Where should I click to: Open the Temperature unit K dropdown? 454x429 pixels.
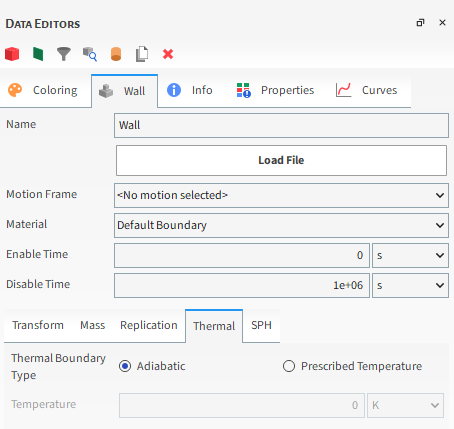point(405,405)
